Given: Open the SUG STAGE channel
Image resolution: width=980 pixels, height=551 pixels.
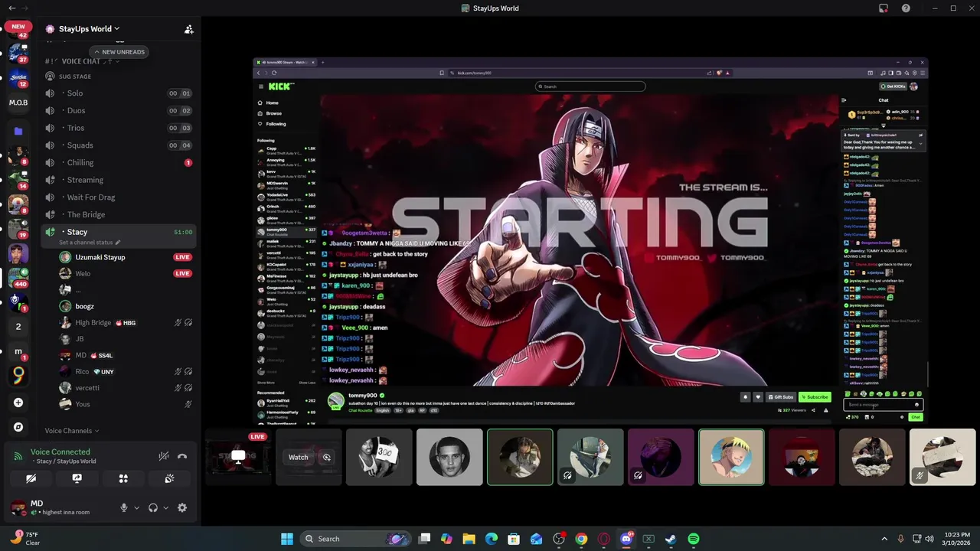Looking at the screenshot, I should click(x=119, y=77).
